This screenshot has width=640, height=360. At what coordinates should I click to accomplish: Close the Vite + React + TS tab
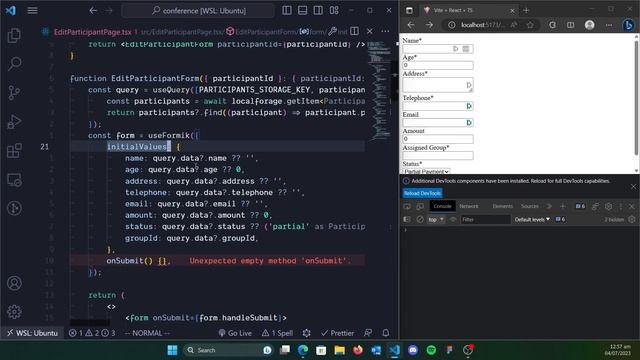pos(512,11)
